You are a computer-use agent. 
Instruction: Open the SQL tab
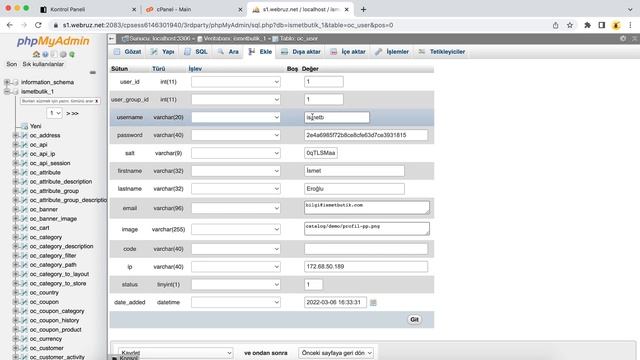point(196,52)
